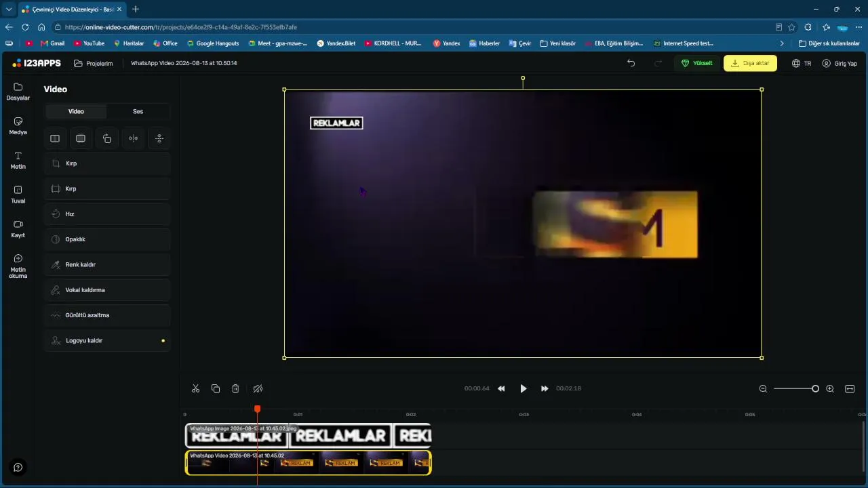Click the rotation handle above the preview frame
The image size is (868, 488).
pos(523,79)
